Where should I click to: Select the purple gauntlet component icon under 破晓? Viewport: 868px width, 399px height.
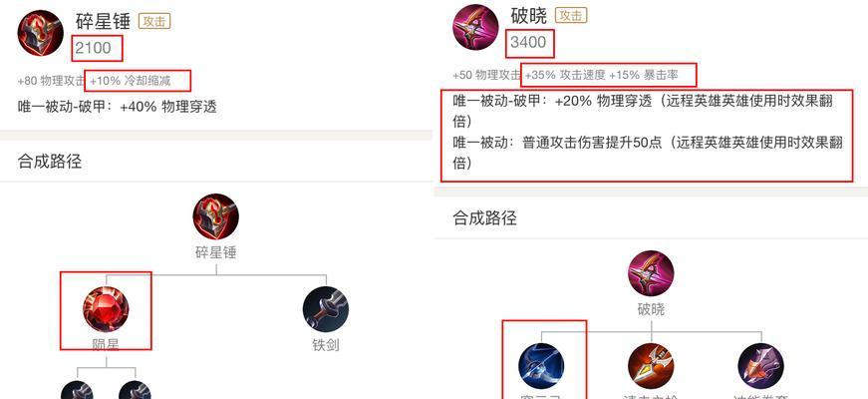tap(761, 366)
